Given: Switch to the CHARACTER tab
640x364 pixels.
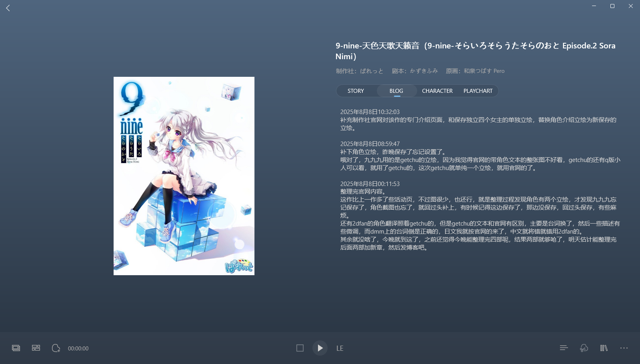Looking at the screenshot, I should pyautogui.click(x=437, y=91).
